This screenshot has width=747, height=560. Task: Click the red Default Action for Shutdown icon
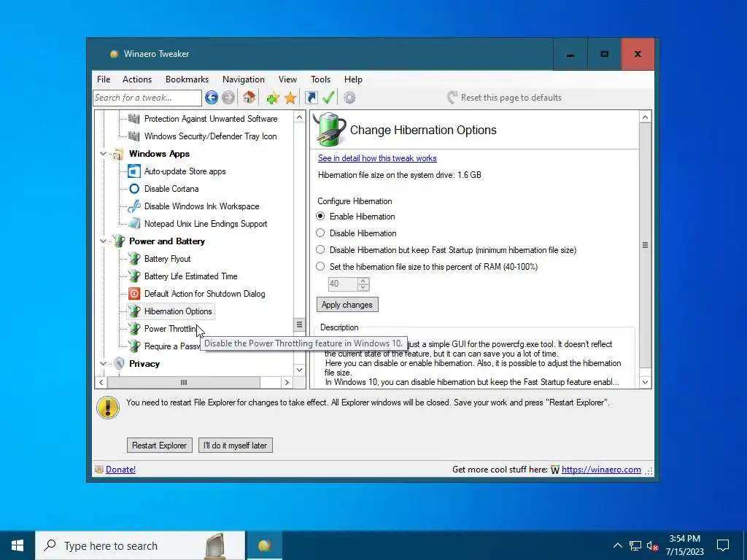134,294
